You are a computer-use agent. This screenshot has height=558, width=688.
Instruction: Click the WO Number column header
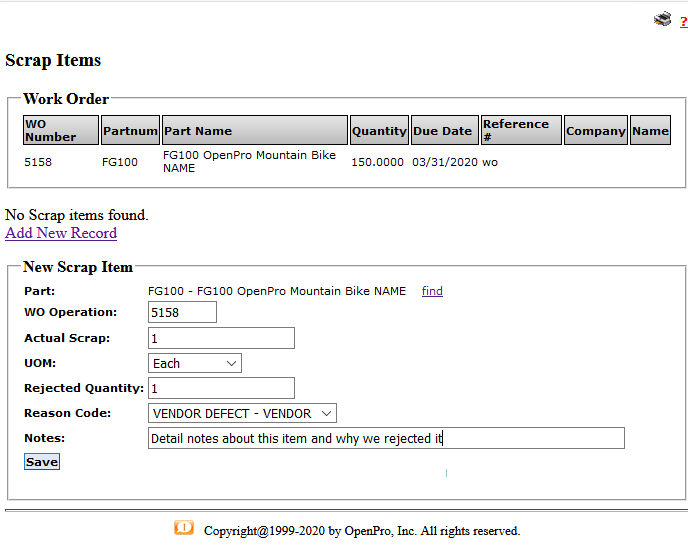(61, 130)
